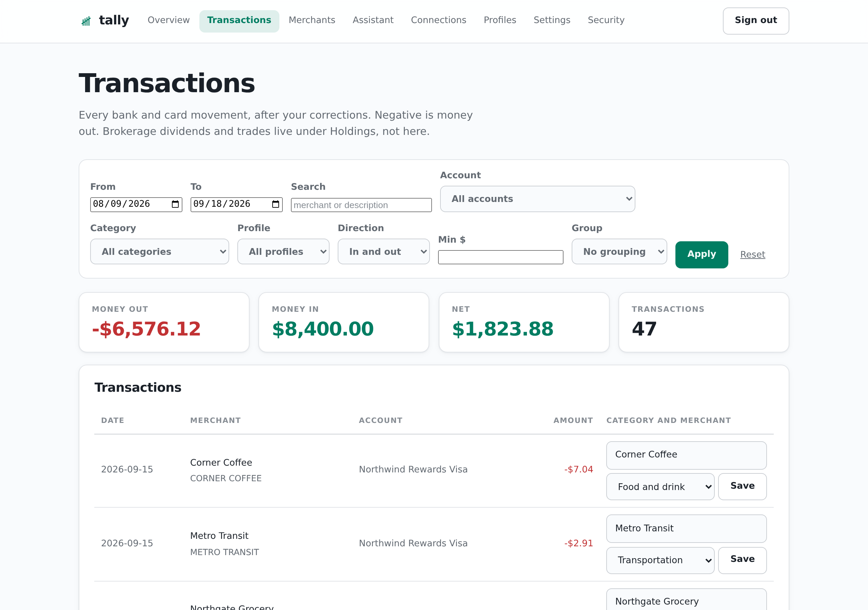Click the green Apply button
The width and height of the screenshot is (868, 610).
point(702,255)
